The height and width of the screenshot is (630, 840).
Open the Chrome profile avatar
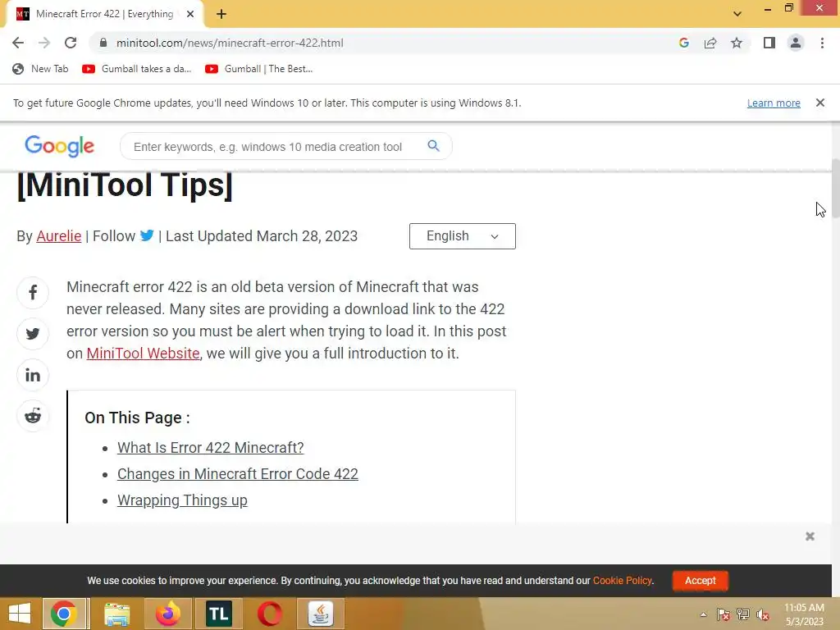coord(796,43)
